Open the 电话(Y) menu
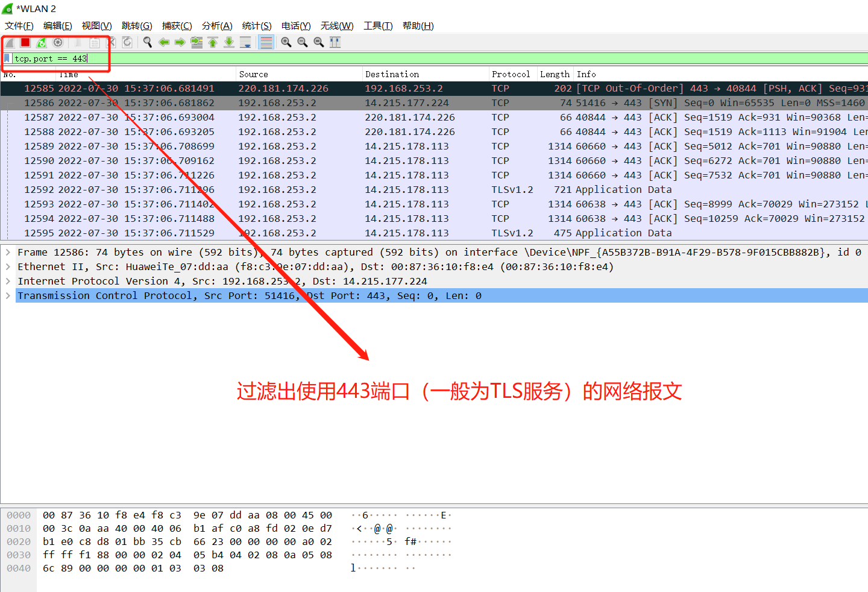Viewport: 868px width, 592px height. click(x=296, y=26)
